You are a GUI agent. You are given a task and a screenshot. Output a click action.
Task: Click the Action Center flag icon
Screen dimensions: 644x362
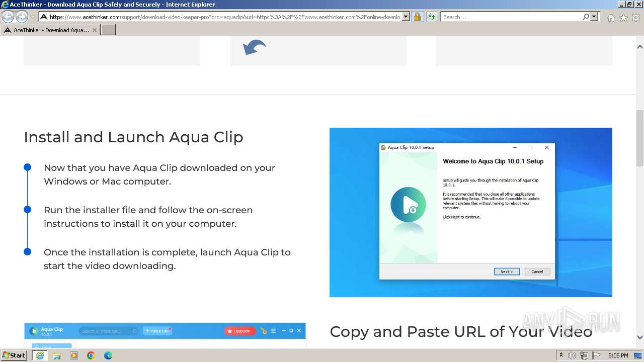click(x=596, y=355)
